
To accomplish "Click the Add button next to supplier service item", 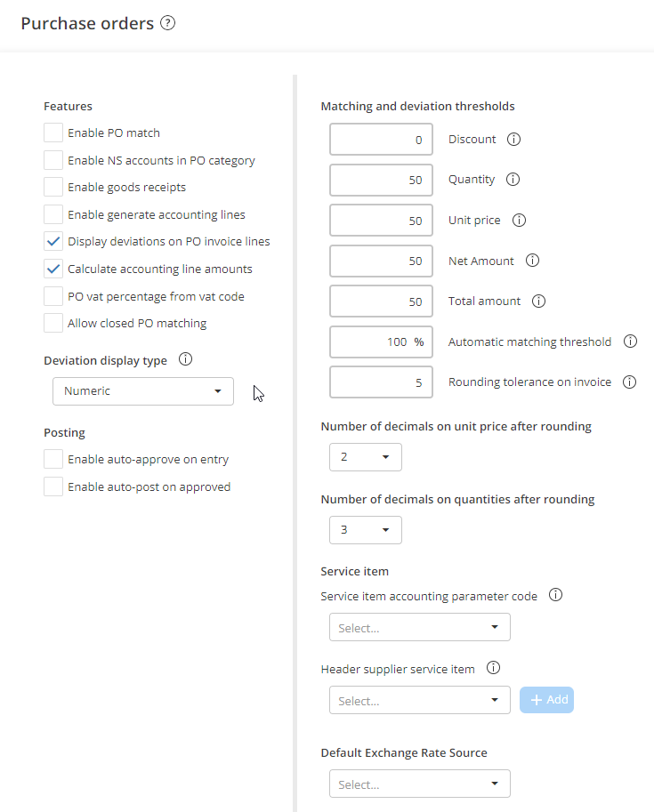I will [x=546, y=700].
